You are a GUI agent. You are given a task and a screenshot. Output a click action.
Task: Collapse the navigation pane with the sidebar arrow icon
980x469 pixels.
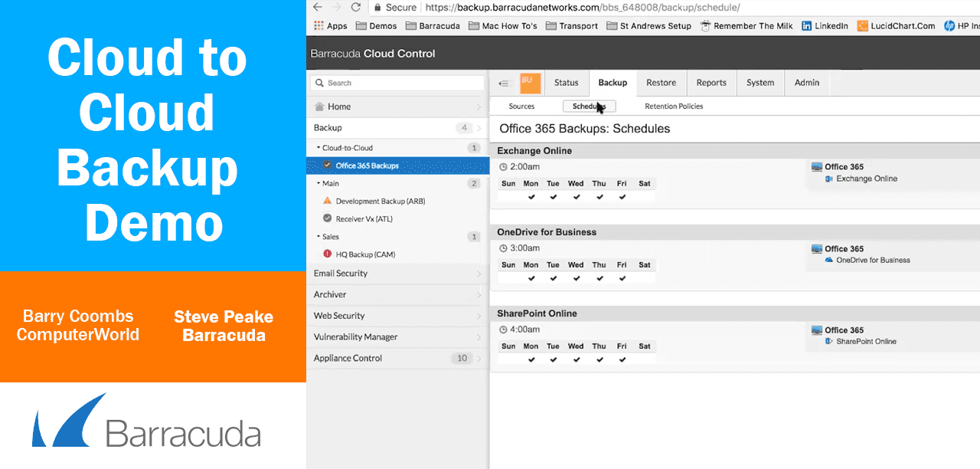[x=504, y=82]
